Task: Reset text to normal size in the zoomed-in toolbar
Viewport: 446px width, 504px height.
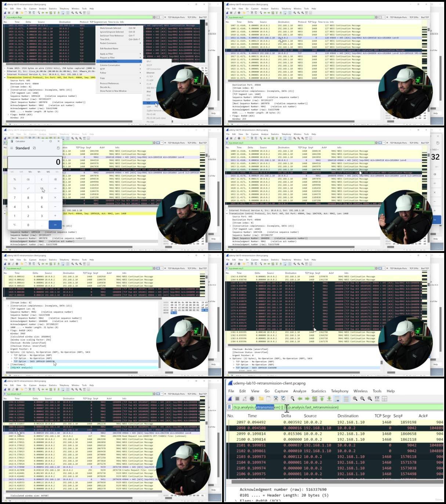Action: point(370,399)
